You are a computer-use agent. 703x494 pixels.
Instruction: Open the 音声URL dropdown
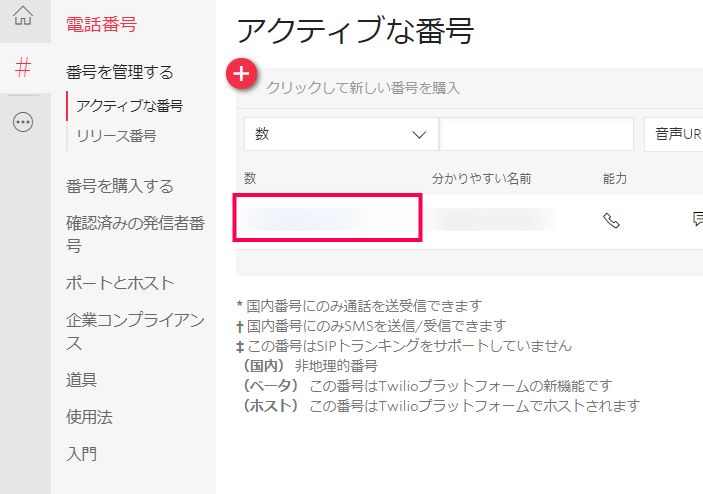coord(675,134)
